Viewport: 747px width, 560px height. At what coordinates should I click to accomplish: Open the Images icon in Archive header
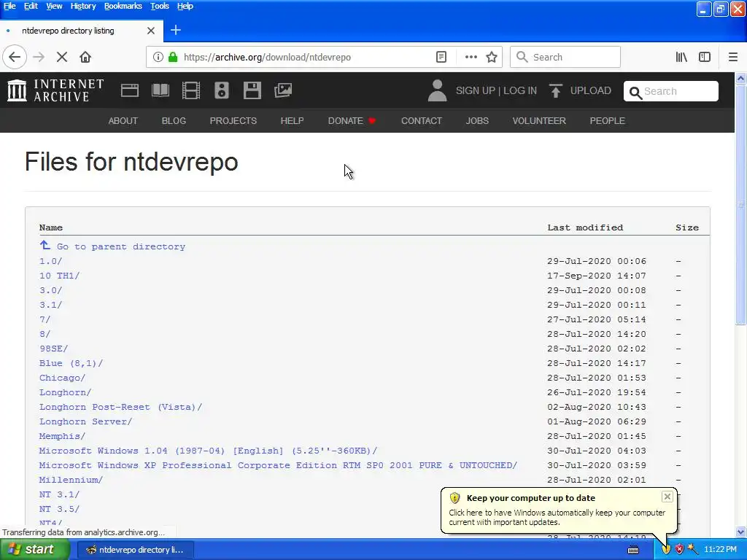[283, 90]
